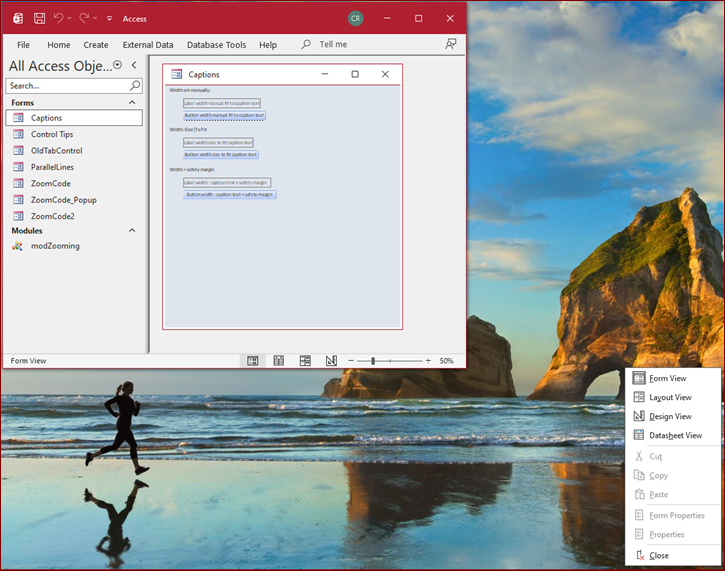725x571 pixels.
Task: Open the Undo history dropdown arrow
Action: [69, 18]
